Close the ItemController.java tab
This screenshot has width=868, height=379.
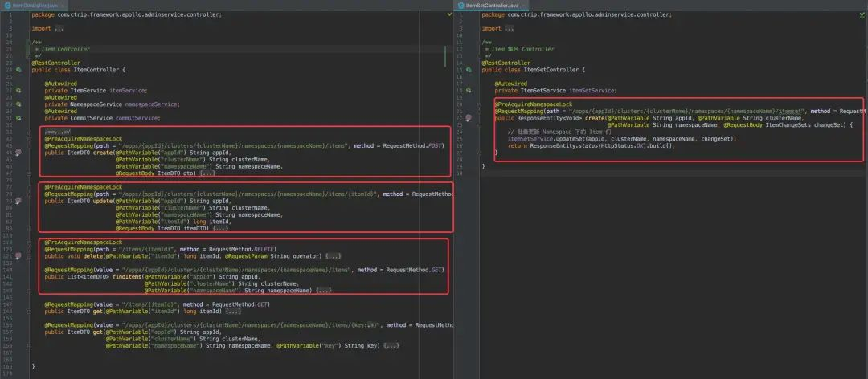(63, 5)
